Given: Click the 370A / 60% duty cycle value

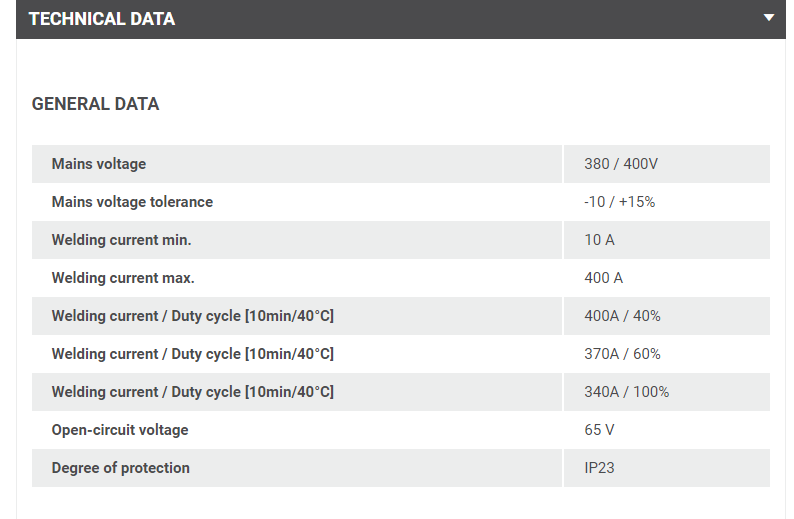Looking at the screenshot, I should 622,354.
